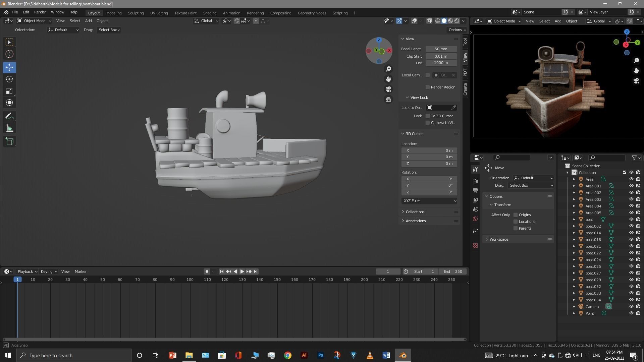Toggle X-ray mode icon
Screen dimensions: 644x362
tap(429, 21)
